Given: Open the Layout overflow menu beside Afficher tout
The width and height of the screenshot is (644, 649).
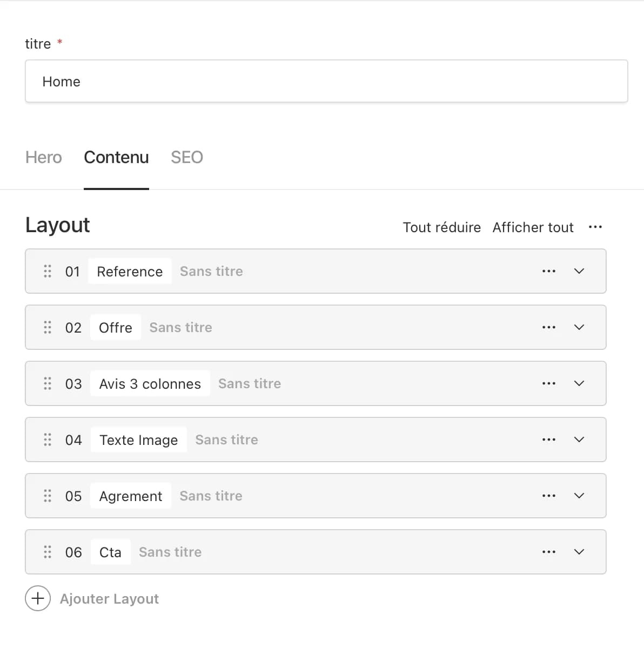Looking at the screenshot, I should pyautogui.click(x=595, y=227).
